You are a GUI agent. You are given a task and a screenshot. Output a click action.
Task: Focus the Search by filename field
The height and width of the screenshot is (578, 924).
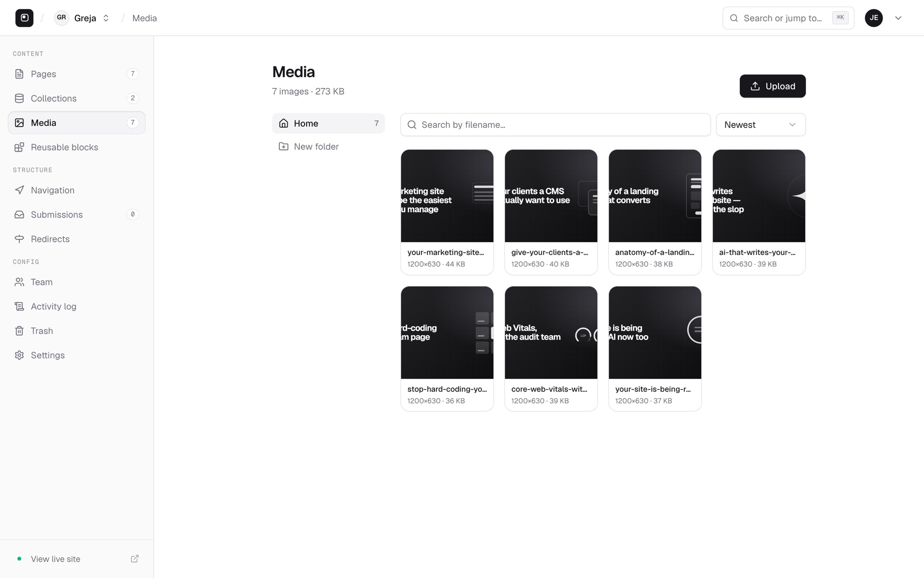pyautogui.click(x=555, y=125)
